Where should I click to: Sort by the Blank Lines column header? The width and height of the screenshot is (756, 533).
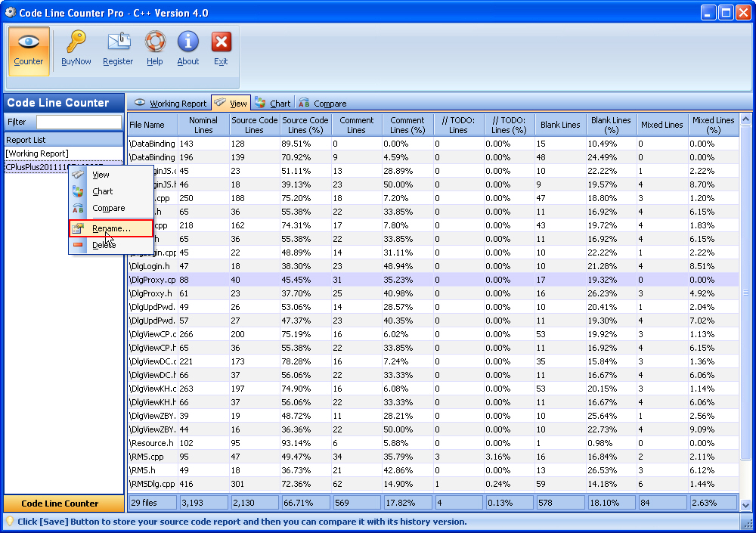tap(560, 125)
